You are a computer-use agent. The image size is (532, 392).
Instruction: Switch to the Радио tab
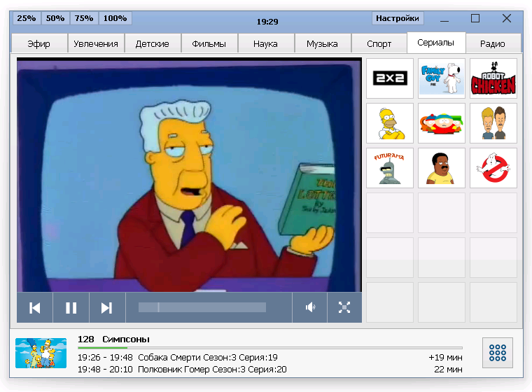pos(493,44)
